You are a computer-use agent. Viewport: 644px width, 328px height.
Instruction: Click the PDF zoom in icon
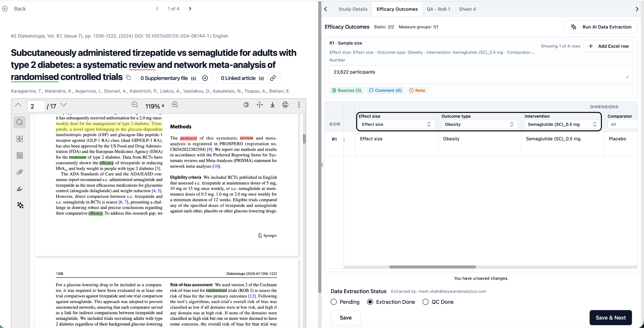(x=175, y=105)
